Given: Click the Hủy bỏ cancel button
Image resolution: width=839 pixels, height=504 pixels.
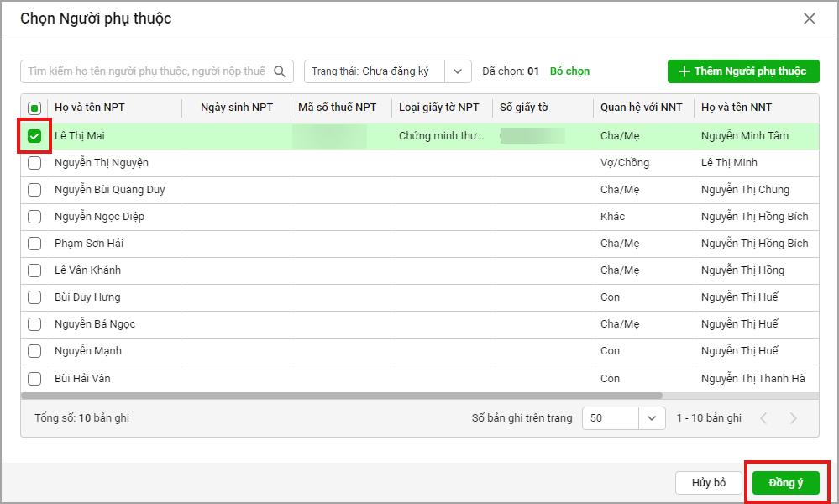Looking at the screenshot, I should (708, 483).
